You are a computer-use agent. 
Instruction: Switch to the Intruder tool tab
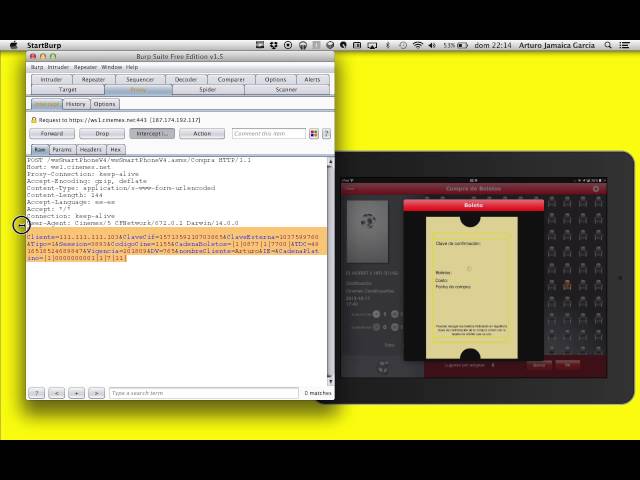pos(51,80)
